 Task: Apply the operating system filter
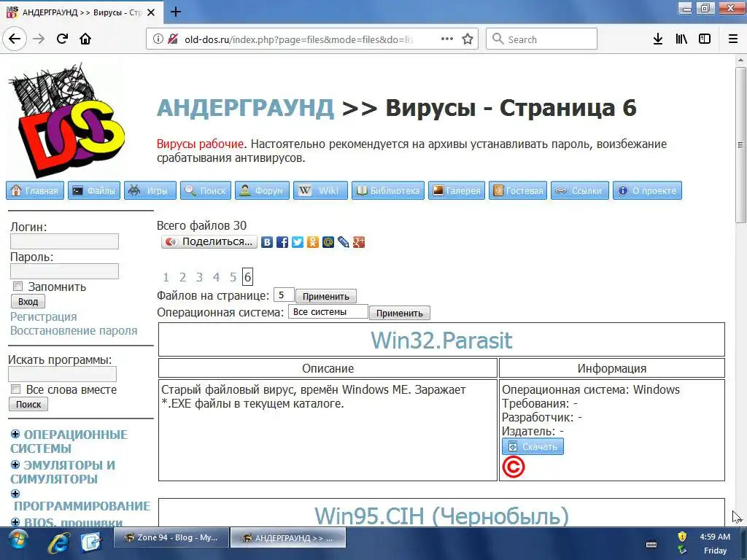pos(399,313)
